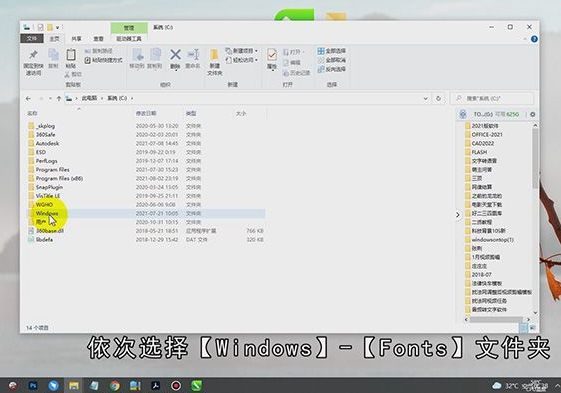Screen dimensions: 561x393
Task: Open the Recent locations dropdown arrow
Action: tap(50, 98)
